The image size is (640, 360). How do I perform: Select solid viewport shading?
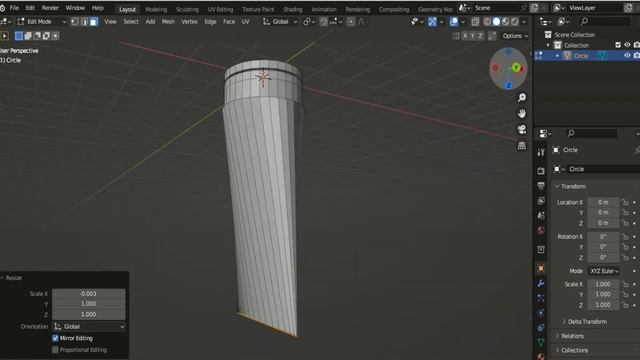(496, 22)
